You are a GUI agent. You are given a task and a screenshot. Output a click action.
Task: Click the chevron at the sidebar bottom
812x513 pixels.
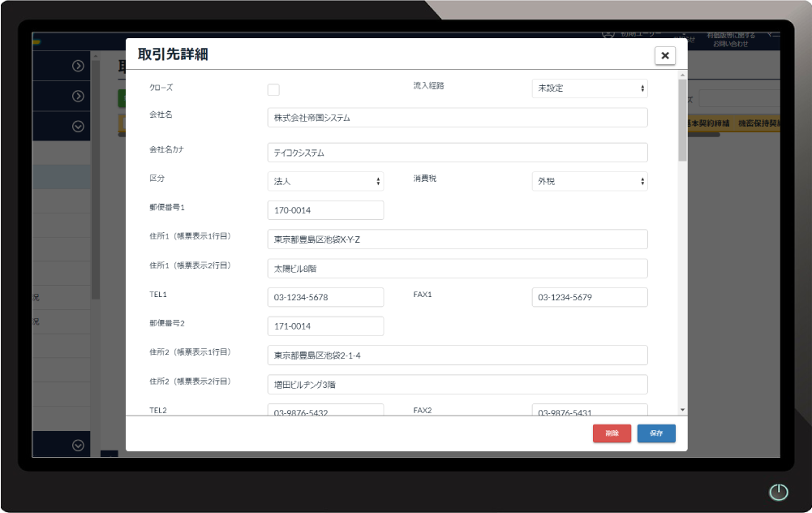pyautogui.click(x=77, y=445)
